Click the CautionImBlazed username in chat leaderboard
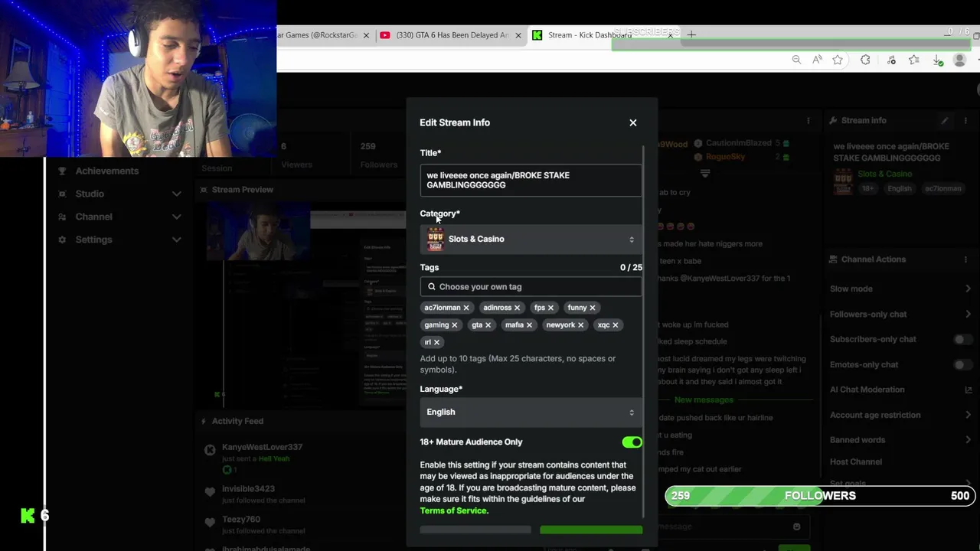Screen dimensions: 980x551 click(x=738, y=143)
